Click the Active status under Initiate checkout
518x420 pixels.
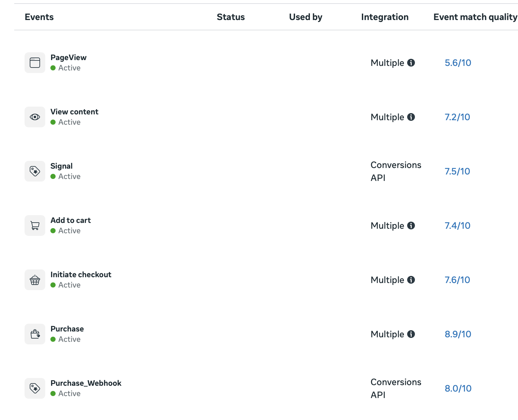66,285
